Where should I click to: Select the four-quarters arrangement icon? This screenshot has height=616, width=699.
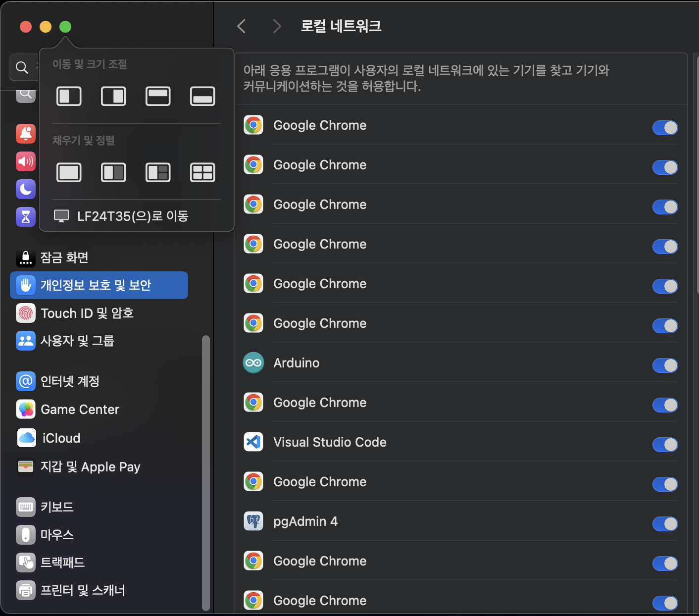coord(202,172)
